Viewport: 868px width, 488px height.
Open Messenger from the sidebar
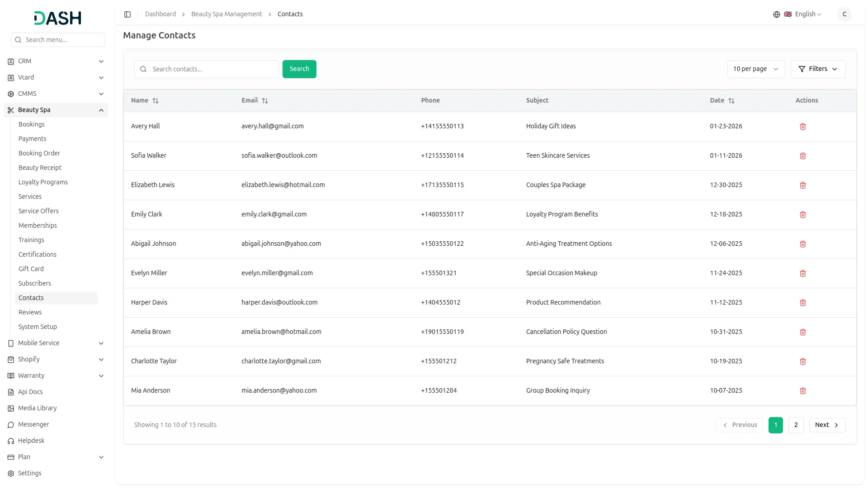point(33,424)
